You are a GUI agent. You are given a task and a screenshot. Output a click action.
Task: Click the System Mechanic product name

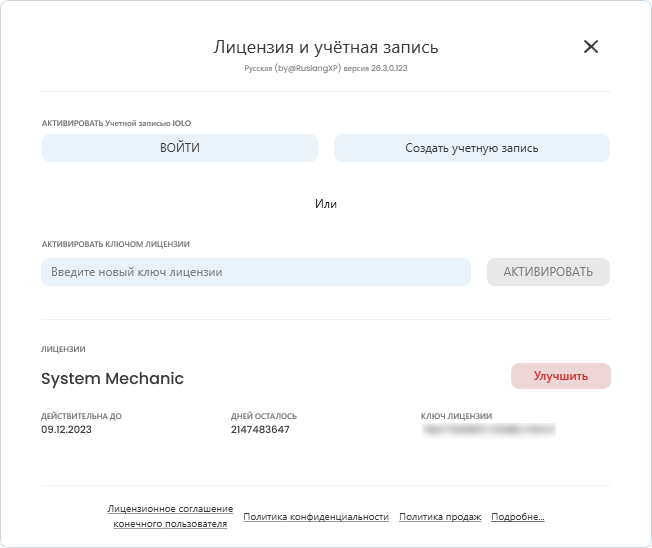112,379
